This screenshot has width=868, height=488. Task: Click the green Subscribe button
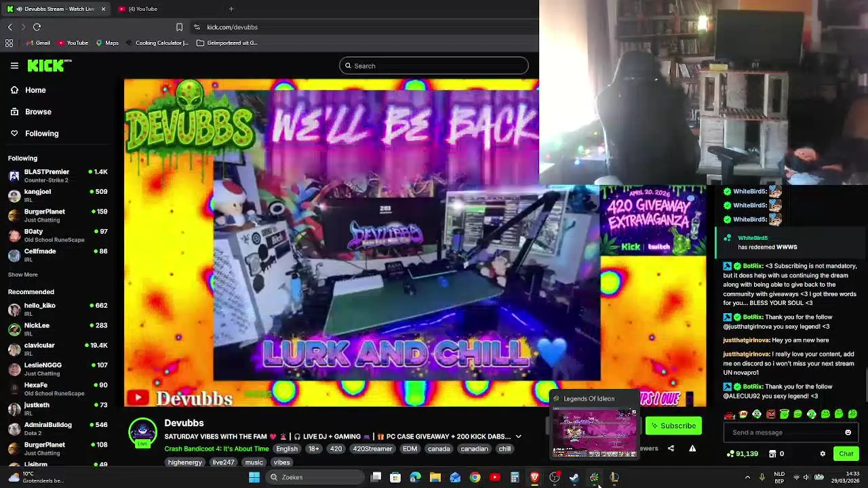point(673,426)
